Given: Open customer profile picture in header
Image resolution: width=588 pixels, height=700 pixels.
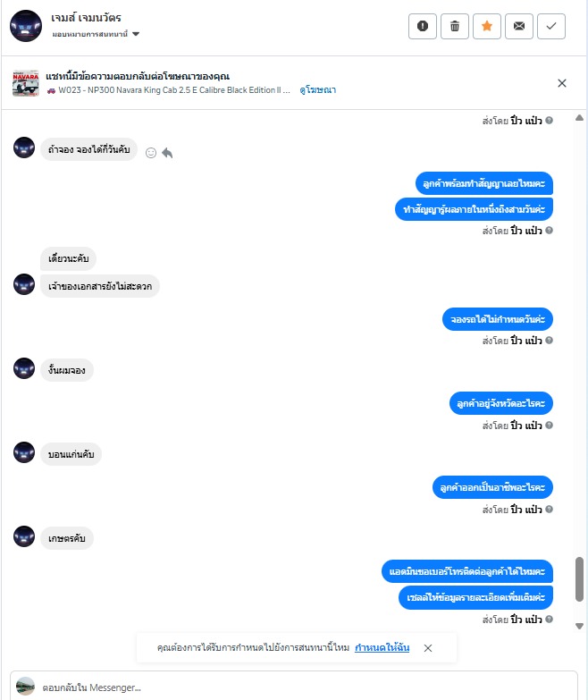Looking at the screenshot, I should pyautogui.click(x=26, y=26).
